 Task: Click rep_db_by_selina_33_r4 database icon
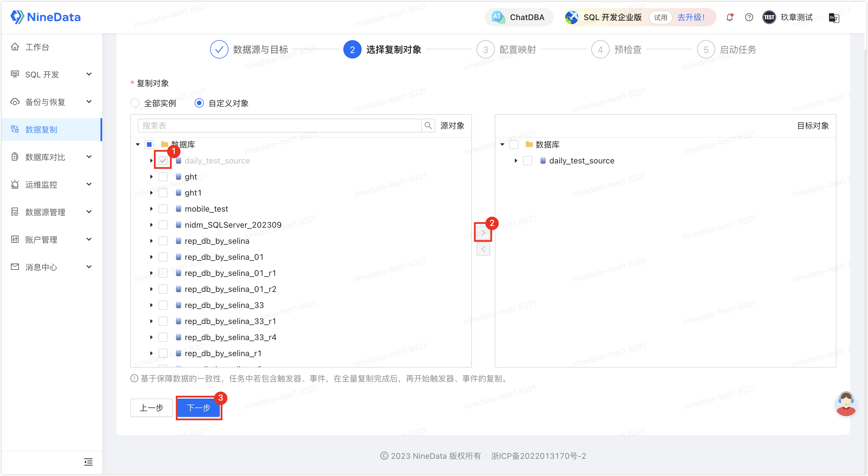[x=179, y=337]
